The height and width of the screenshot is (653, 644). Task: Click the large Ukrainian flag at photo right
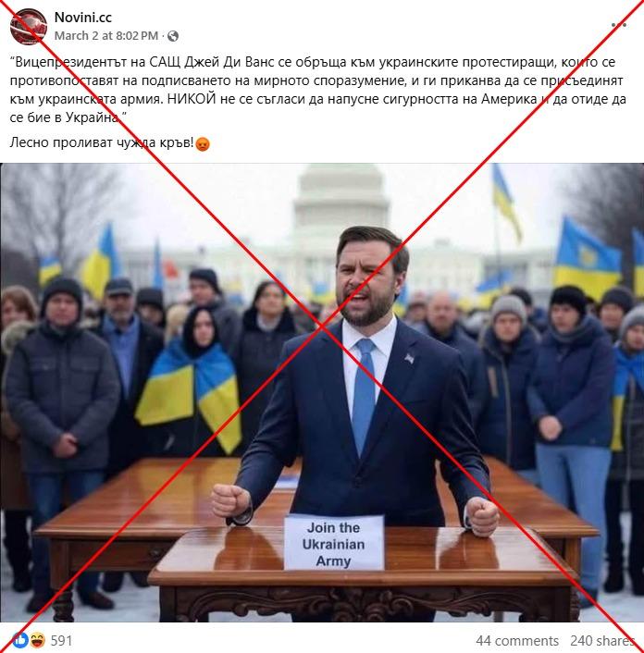tap(587, 256)
